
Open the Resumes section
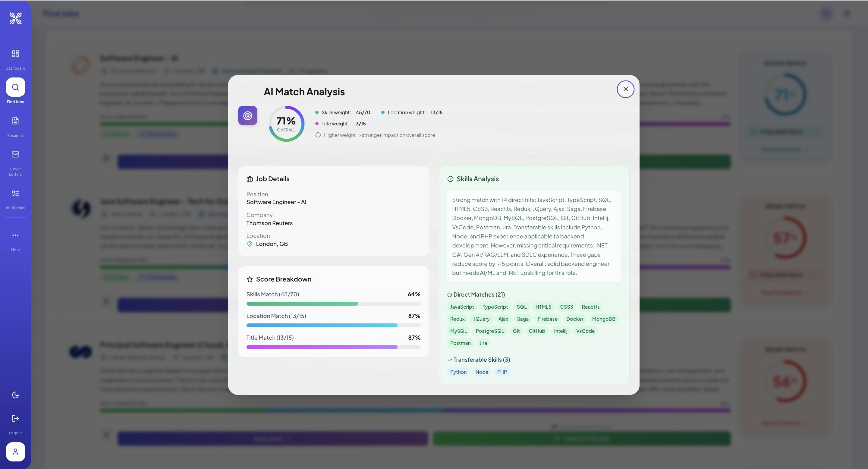click(15, 121)
